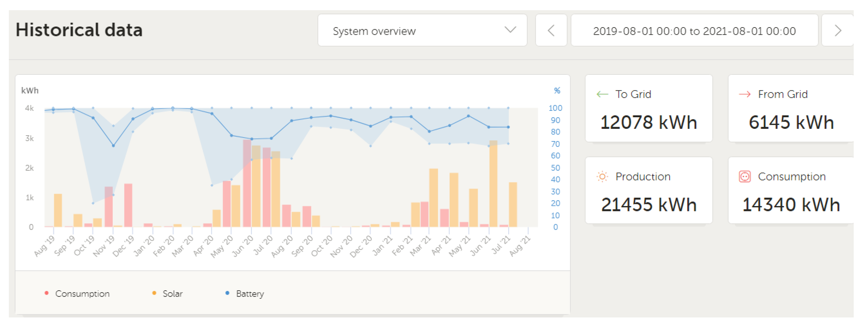Screen dimensions: 868x329
Task: Click the green To Grid arrow icon
Action: [602, 94]
